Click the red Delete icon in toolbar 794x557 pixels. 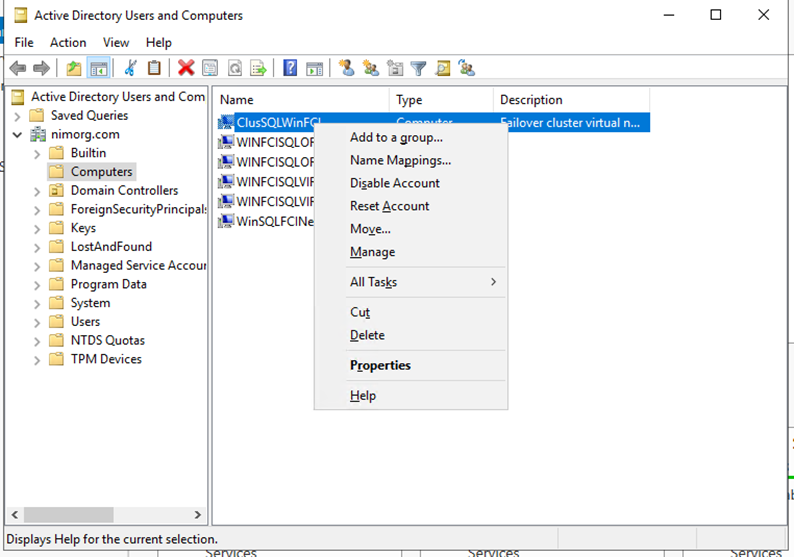186,68
